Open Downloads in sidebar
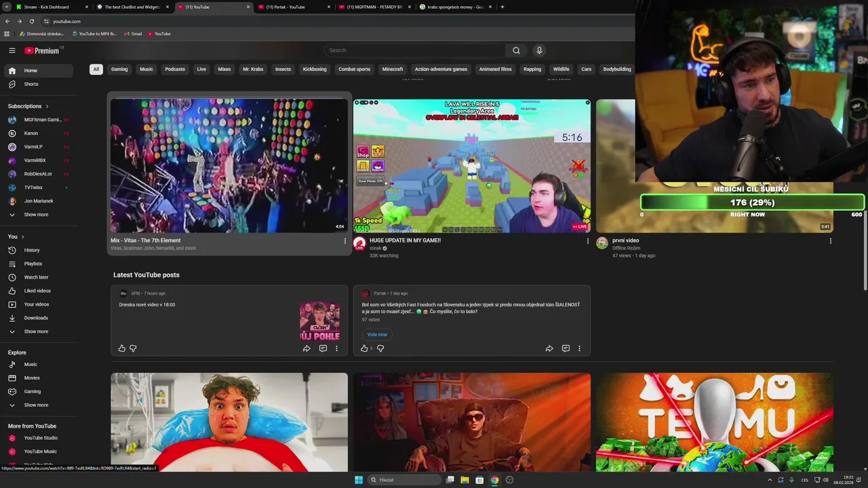The height and width of the screenshot is (488, 868). 38,318
